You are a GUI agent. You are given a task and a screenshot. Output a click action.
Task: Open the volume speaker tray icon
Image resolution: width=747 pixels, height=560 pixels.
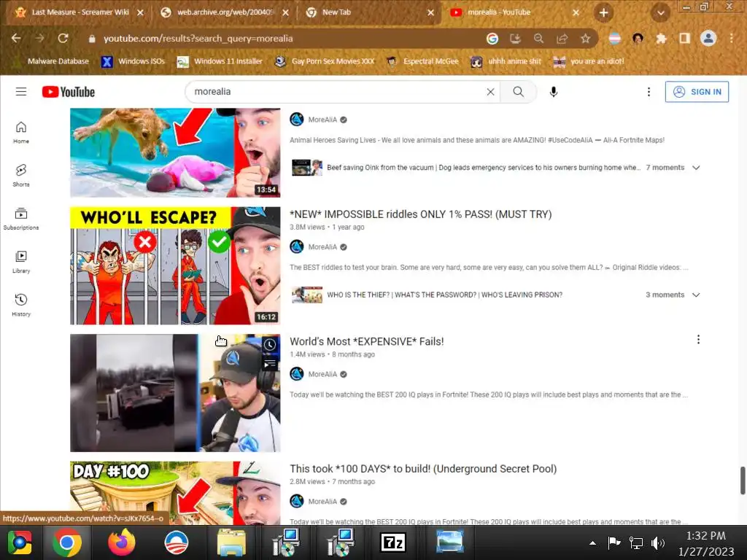coord(657,542)
